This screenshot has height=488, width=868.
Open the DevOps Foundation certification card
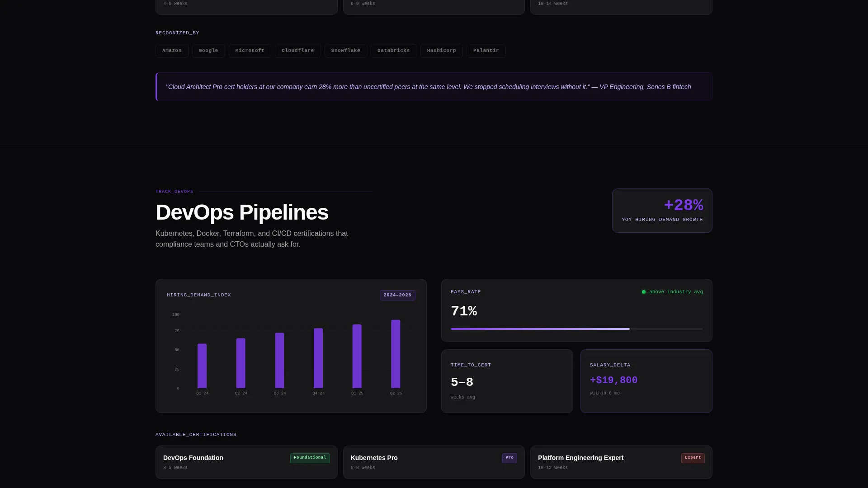click(246, 462)
